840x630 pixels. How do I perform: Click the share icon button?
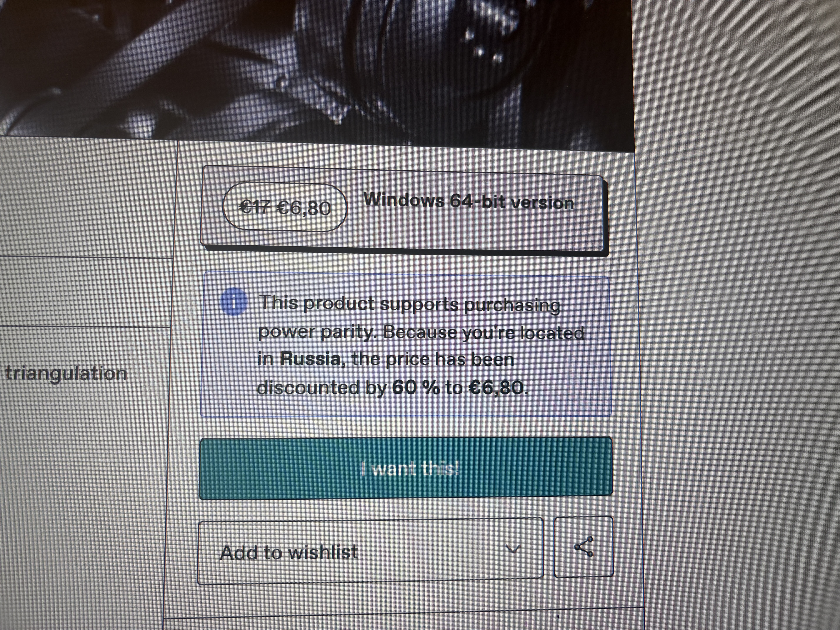pos(583,547)
